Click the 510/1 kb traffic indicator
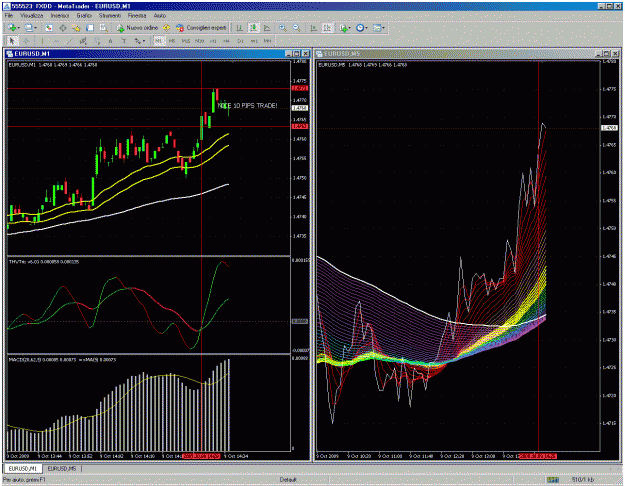625x486 pixels. (x=583, y=480)
